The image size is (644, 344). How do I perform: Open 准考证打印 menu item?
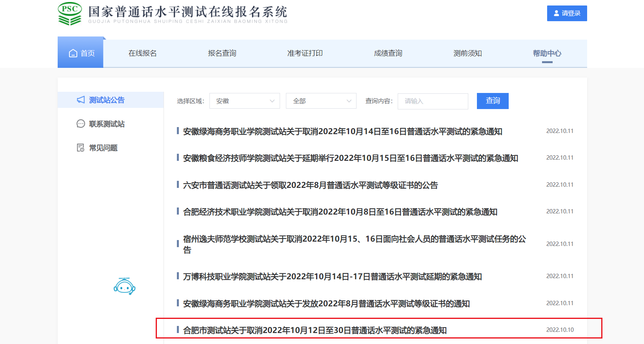coord(305,53)
